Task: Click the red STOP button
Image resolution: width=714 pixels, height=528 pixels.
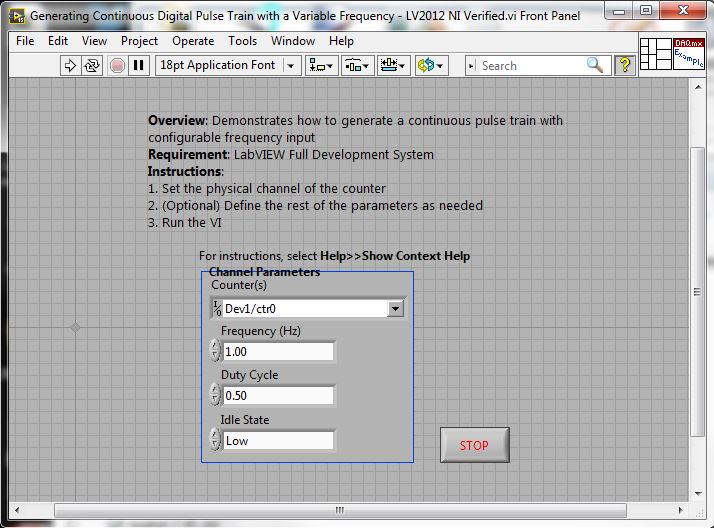Action: coord(474,445)
